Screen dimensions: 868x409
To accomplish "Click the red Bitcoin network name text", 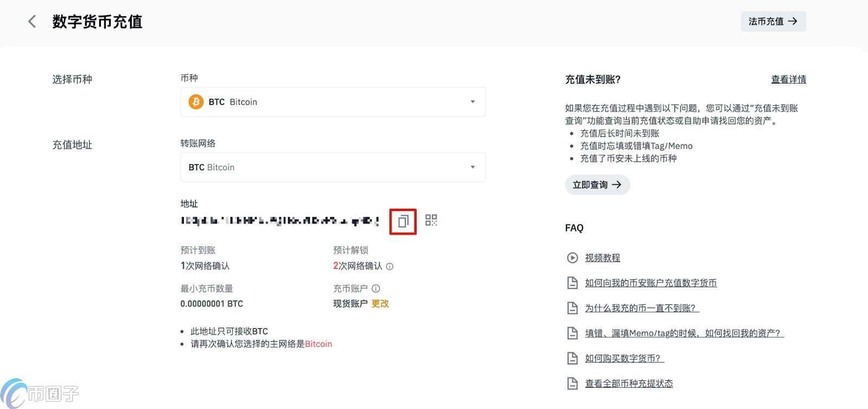I will pyautogui.click(x=318, y=344).
